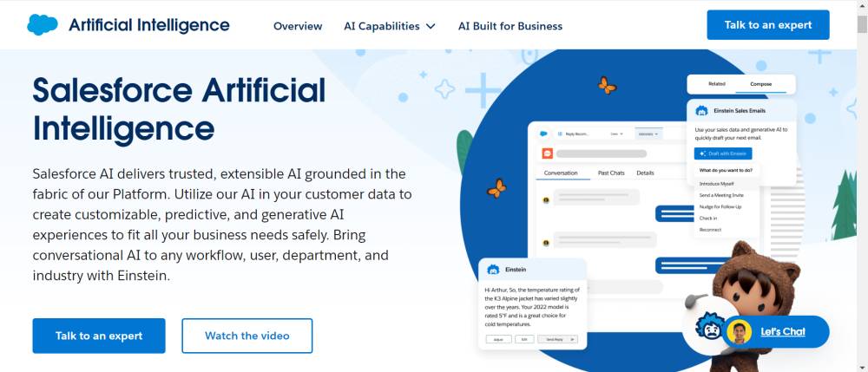This screenshot has width=868, height=372.
Task: Click the small Salesforce logo in mockup
Action: [543, 134]
